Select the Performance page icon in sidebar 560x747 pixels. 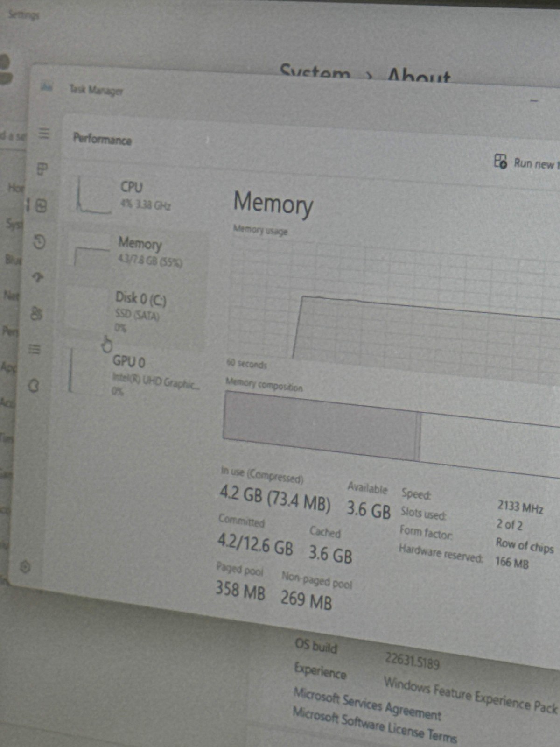click(41, 205)
